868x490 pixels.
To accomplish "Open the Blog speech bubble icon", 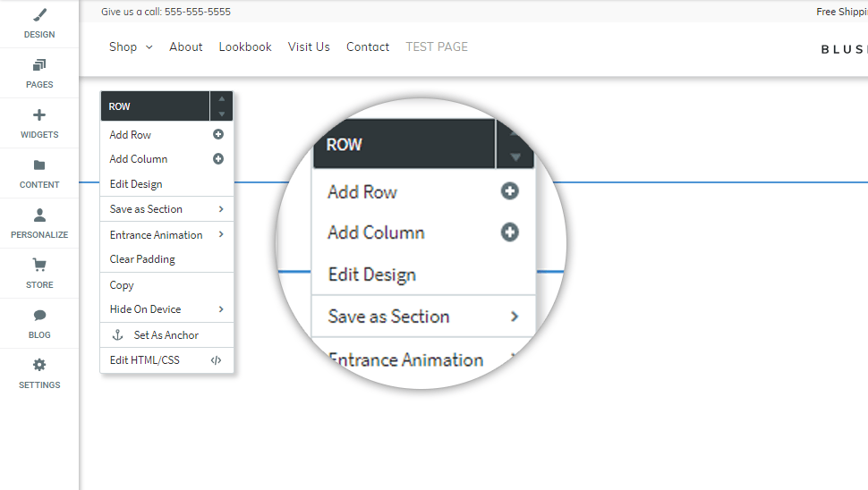I will coord(39,316).
